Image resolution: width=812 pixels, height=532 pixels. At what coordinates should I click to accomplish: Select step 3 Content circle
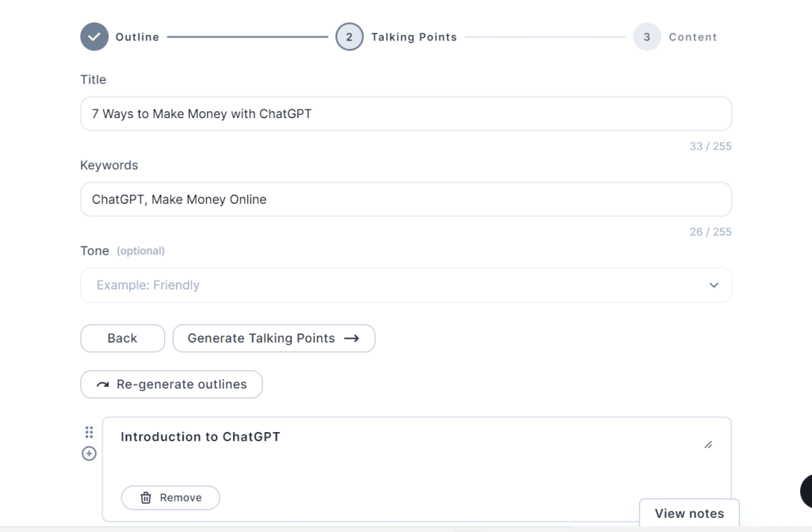(x=647, y=36)
